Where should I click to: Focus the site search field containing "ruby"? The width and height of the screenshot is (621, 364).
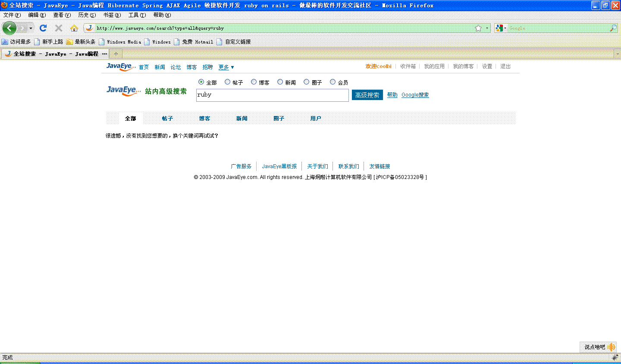click(273, 95)
